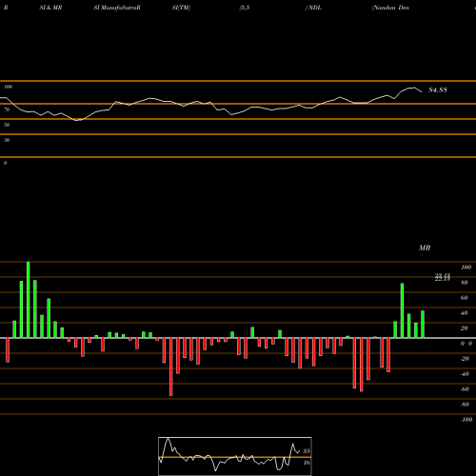The width and height of the screenshot is (476, 476).
Task: Click the RSI axis label '70'
Action: [7, 109]
